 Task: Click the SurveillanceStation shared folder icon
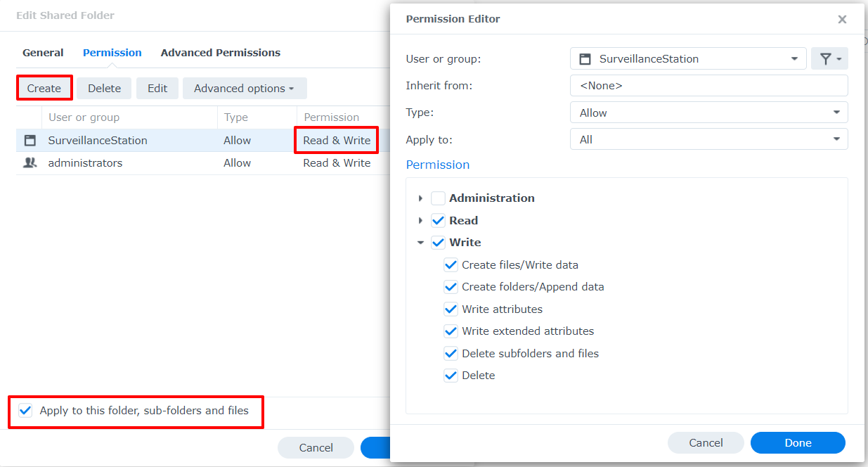(x=29, y=140)
